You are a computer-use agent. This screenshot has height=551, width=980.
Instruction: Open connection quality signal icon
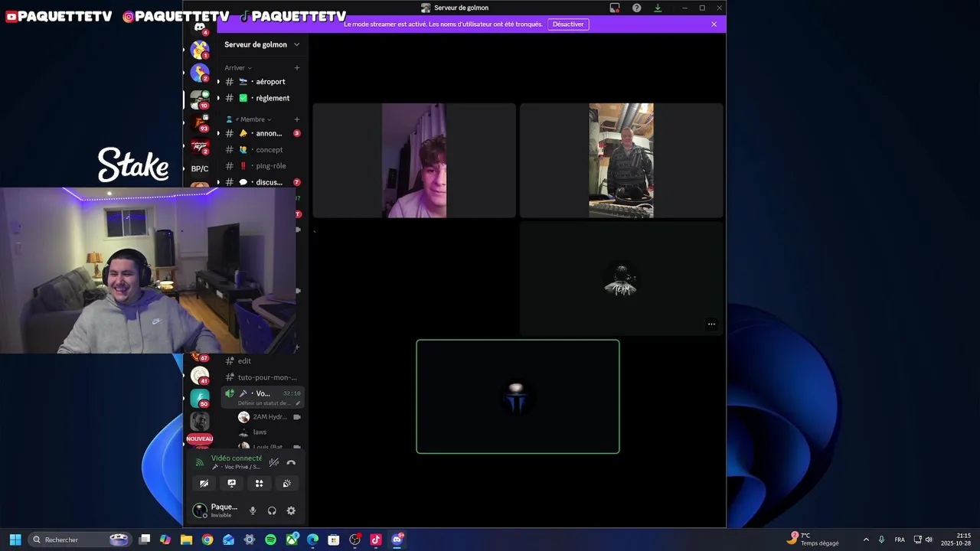click(x=199, y=462)
